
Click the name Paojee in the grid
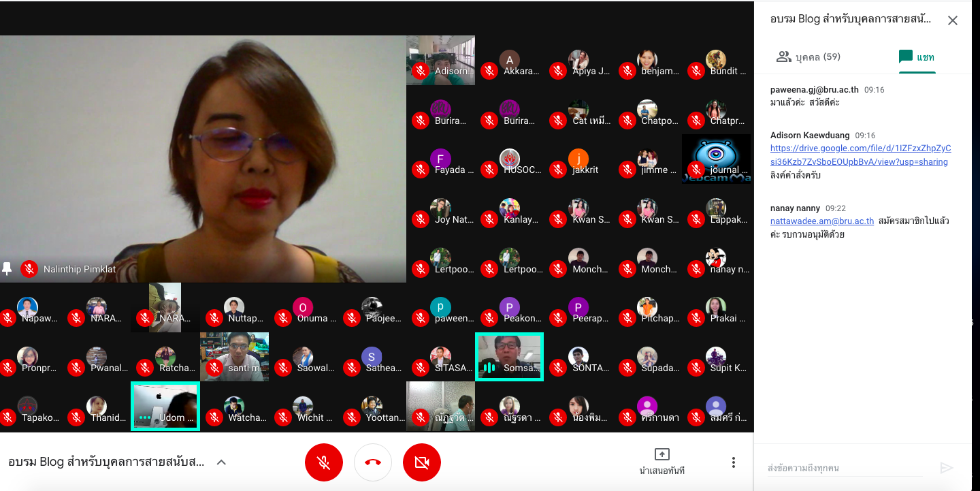pyautogui.click(x=383, y=318)
